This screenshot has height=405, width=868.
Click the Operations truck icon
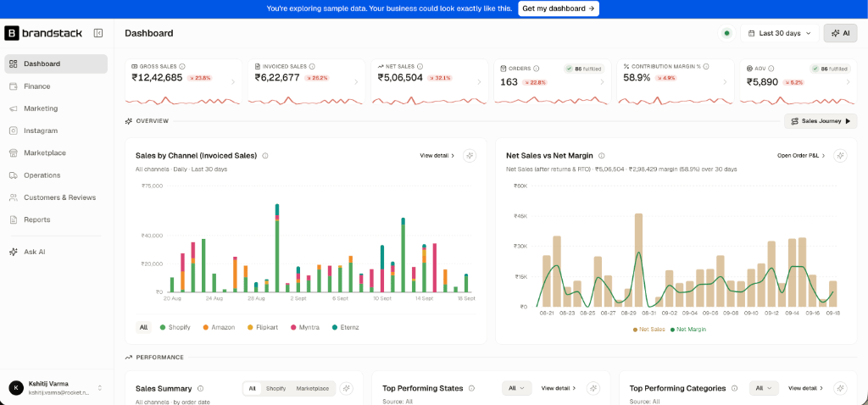click(14, 175)
